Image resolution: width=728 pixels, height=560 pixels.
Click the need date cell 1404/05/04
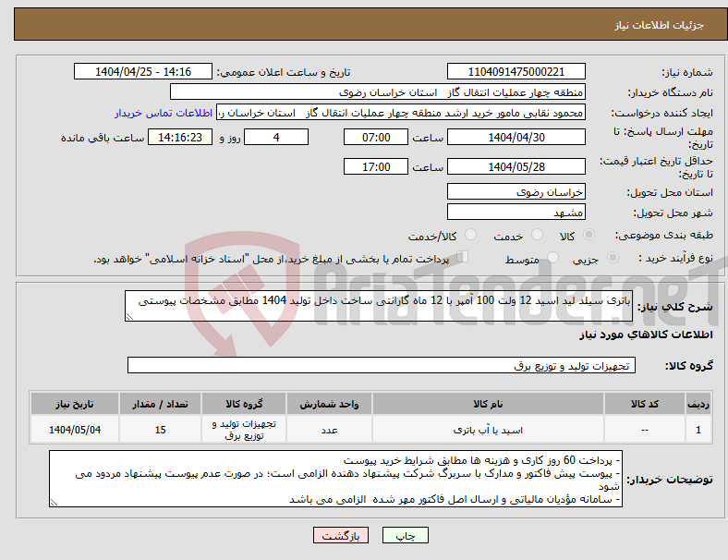click(75, 431)
